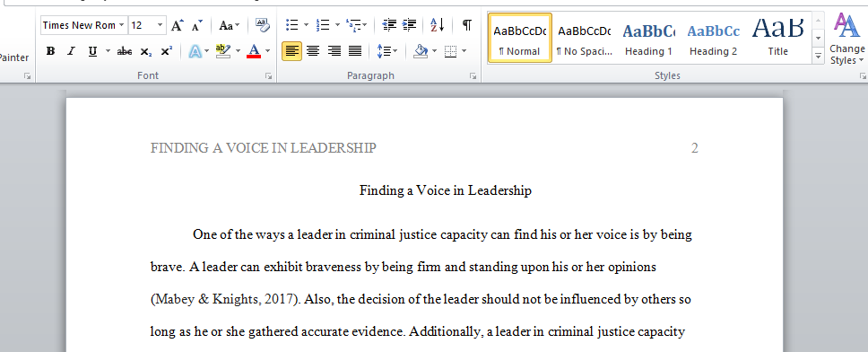Toggle underline formatting
Viewport: 868px width, 352px height.
pos(92,51)
